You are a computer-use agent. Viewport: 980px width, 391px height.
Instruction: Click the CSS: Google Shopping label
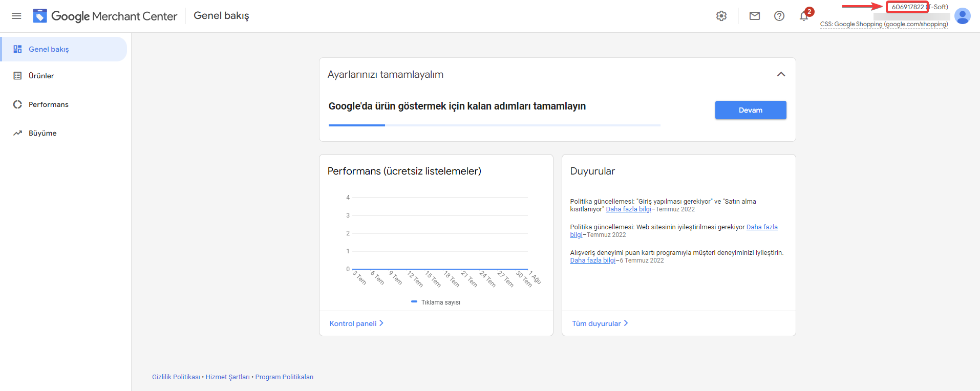[x=884, y=24]
